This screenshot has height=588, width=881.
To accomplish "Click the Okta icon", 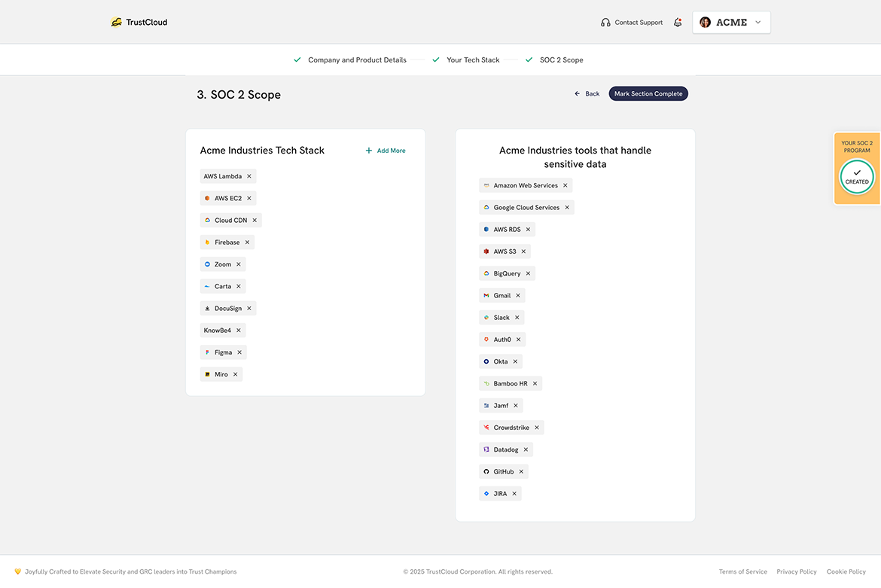I will (486, 361).
